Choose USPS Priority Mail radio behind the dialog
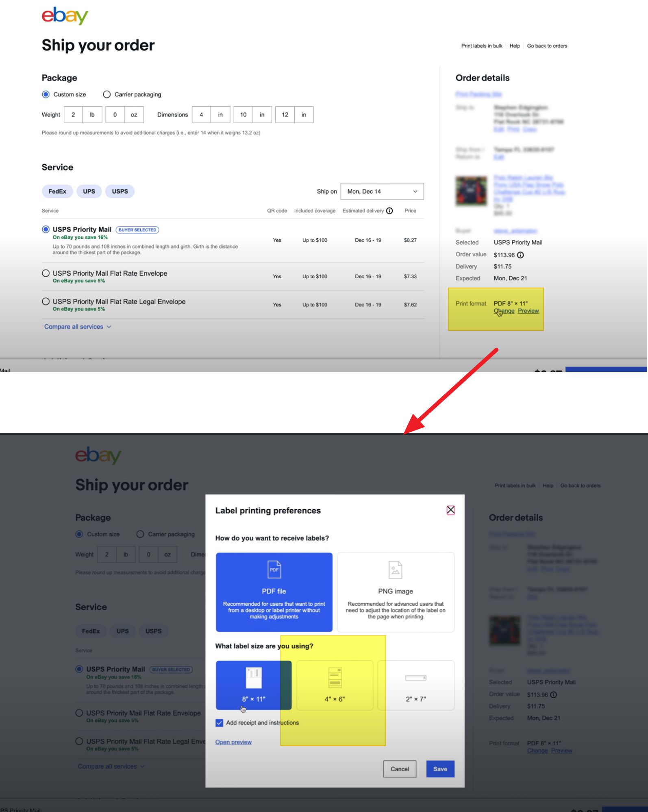The image size is (648, 812). coord(79,669)
